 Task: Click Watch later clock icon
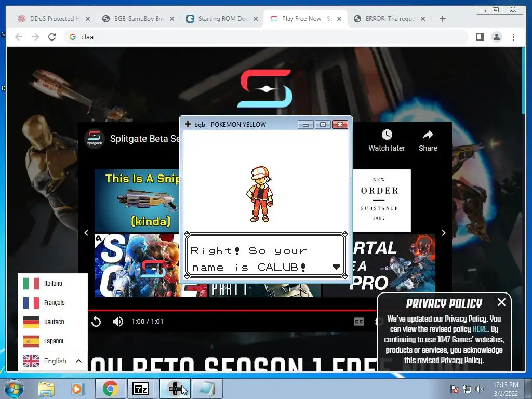(x=387, y=135)
